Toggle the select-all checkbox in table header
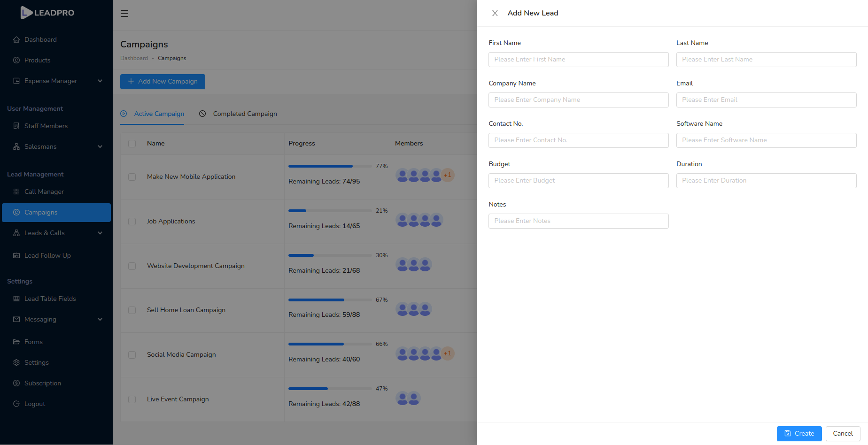Image resolution: width=868 pixels, height=445 pixels. pyautogui.click(x=132, y=144)
